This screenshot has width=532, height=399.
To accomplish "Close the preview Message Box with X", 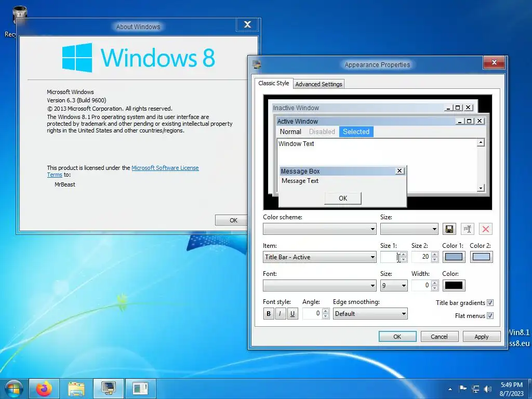I will 400,171.
